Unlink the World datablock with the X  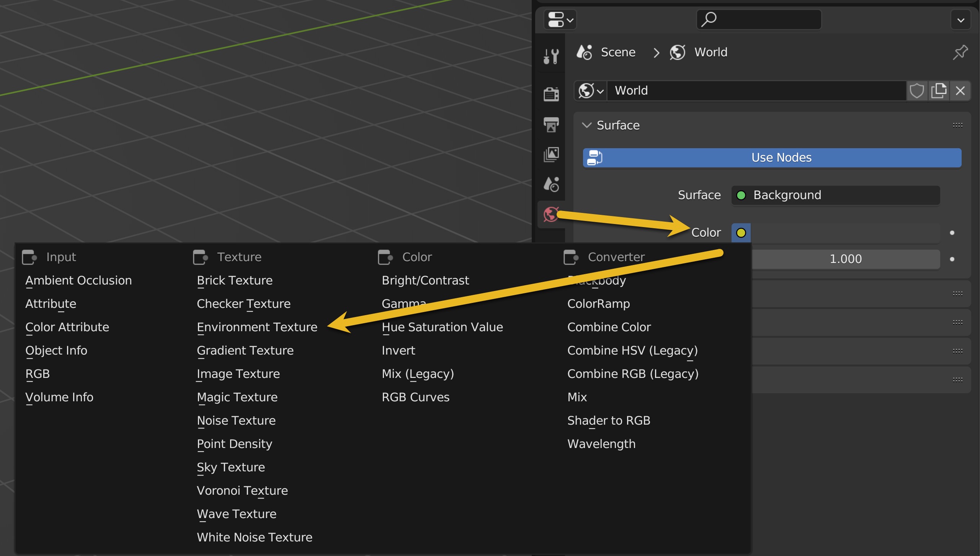pyautogui.click(x=960, y=91)
